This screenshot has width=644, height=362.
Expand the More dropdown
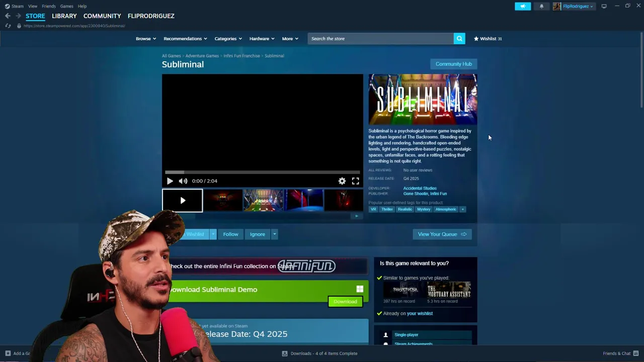[x=290, y=39]
